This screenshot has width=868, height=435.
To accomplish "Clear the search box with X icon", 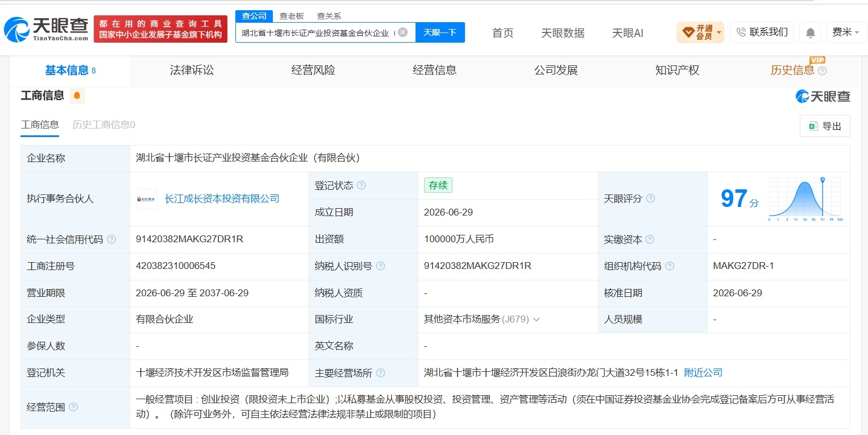I will click(402, 32).
